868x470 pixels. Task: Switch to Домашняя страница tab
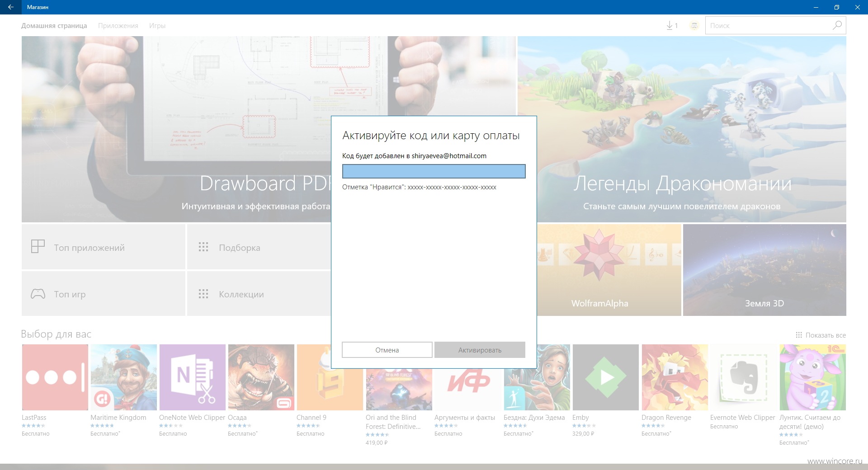coord(54,26)
